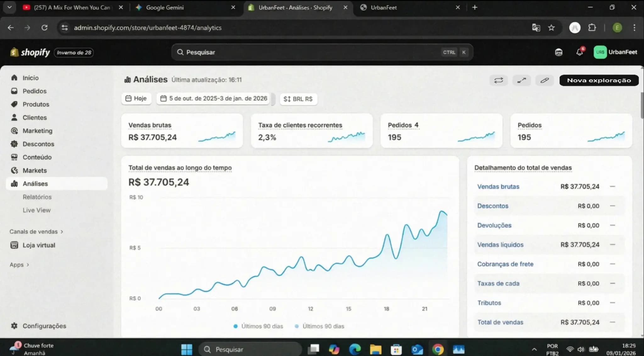
Task: Open the notifications bell
Action: point(580,52)
